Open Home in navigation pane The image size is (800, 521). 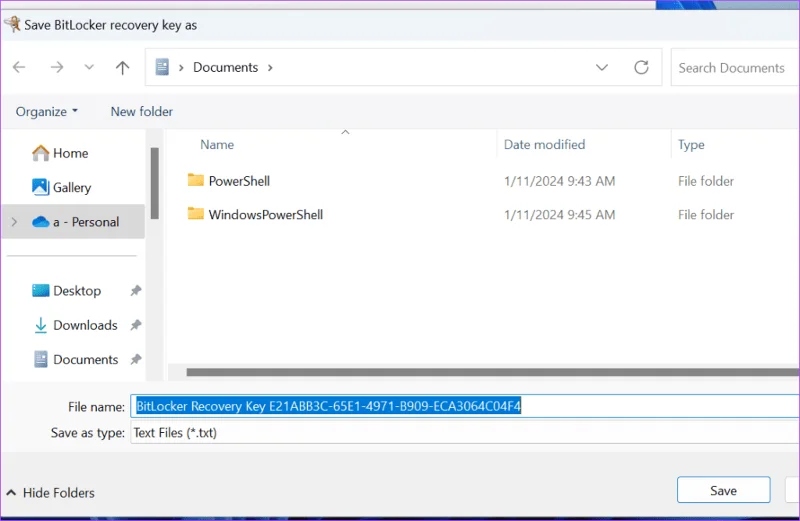[70, 153]
